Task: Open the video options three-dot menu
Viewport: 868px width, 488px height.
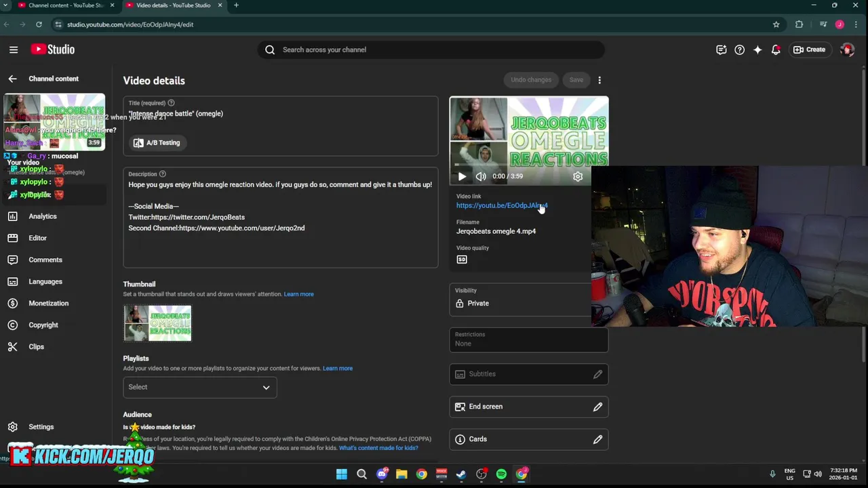Action: [599, 80]
